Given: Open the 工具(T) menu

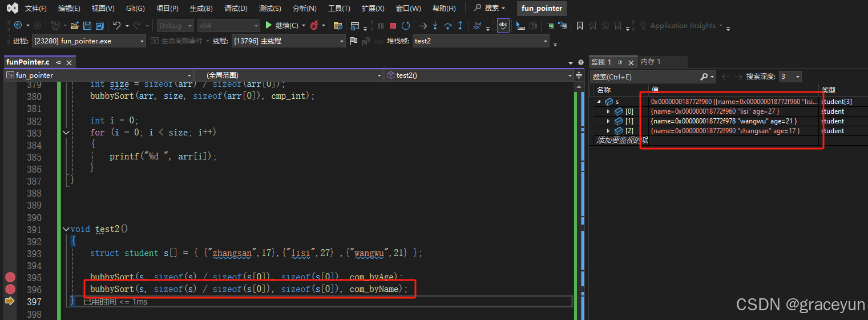Looking at the screenshot, I should tap(339, 9).
